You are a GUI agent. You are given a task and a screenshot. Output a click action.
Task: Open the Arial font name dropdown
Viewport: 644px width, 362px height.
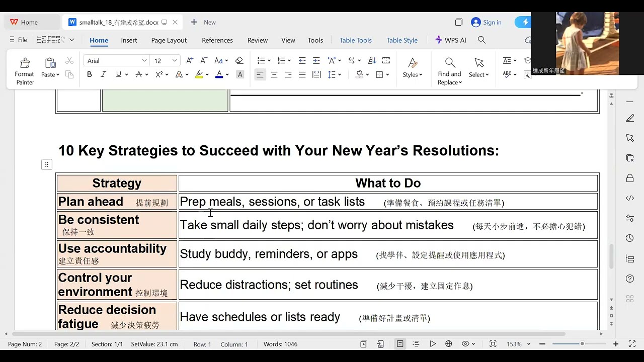[144, 61]
